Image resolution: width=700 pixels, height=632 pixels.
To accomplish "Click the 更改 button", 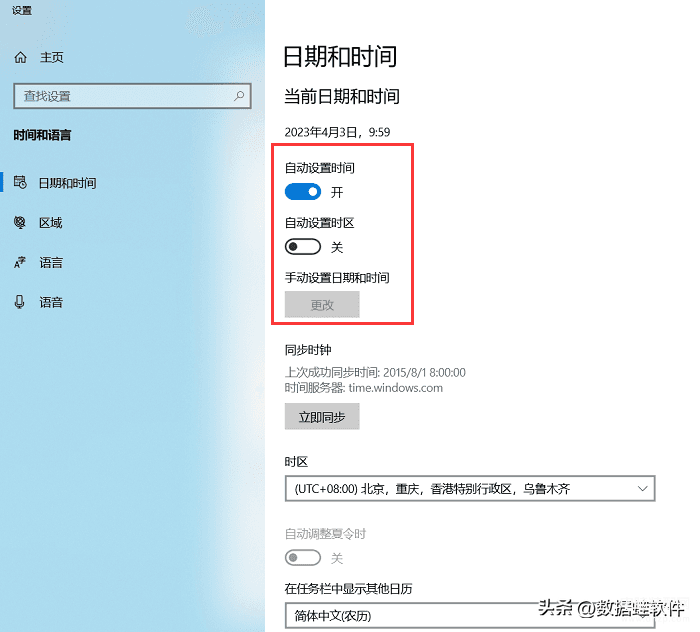I will coord(322,304).
